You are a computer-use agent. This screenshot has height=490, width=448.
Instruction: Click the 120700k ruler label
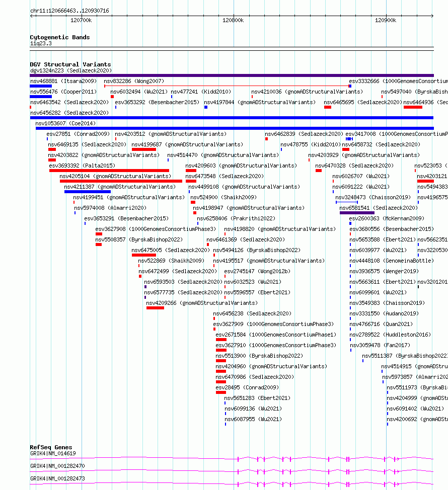pyautogui.click(x=81, y=20)
